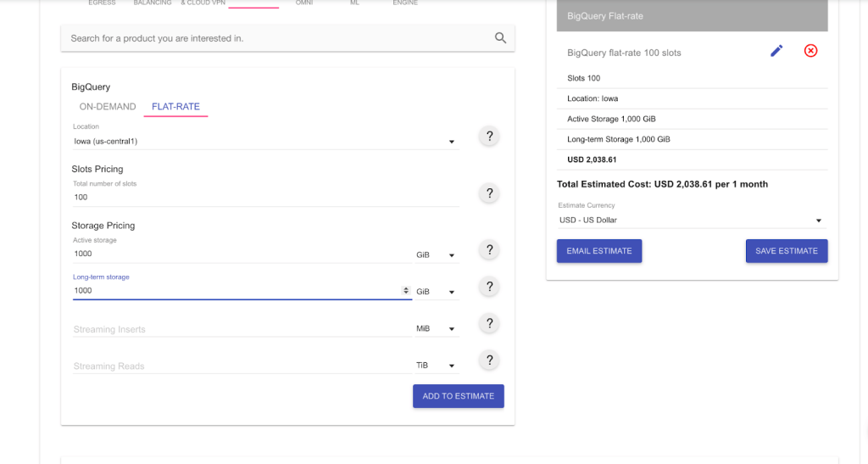
Task: Open the & CLOUD VPN product tab
Action: pos(203,3)
